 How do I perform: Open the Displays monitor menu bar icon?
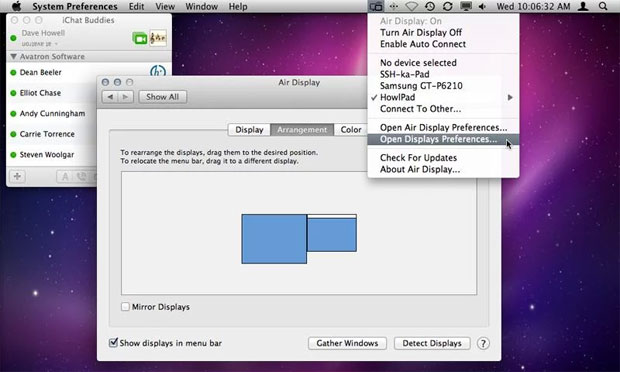click(466, 6)
